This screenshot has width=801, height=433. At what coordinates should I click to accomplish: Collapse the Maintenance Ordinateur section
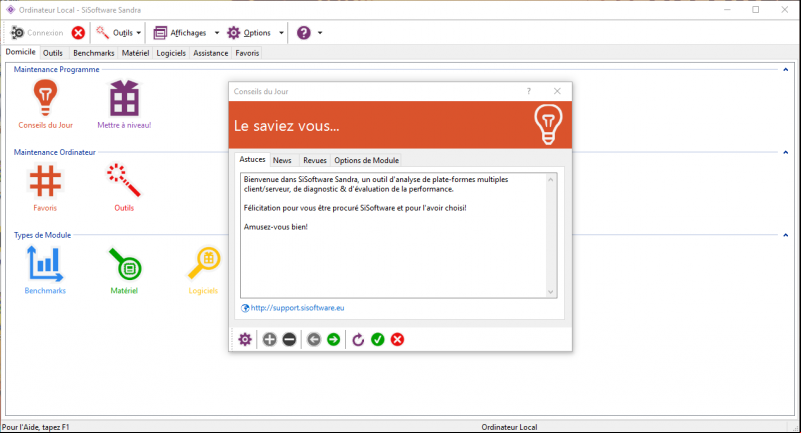coord(786,152)
